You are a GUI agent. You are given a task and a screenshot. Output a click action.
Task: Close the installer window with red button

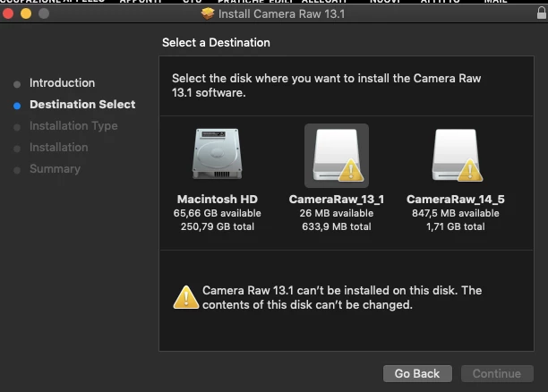pyautogui.click(x=8, y=13)
